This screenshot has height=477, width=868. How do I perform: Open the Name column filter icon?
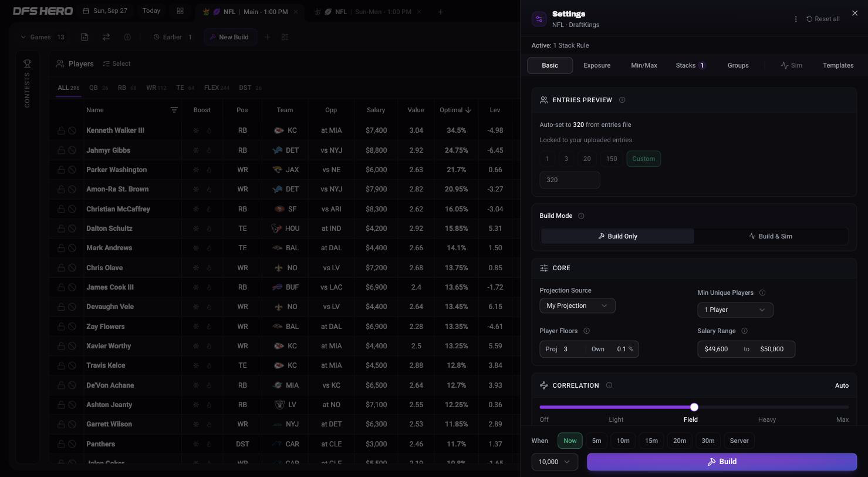pyautogui.click(x=174, y=110)
